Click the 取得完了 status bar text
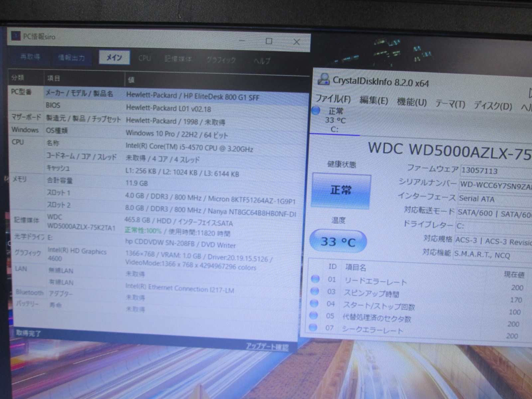 coord(28,333)
